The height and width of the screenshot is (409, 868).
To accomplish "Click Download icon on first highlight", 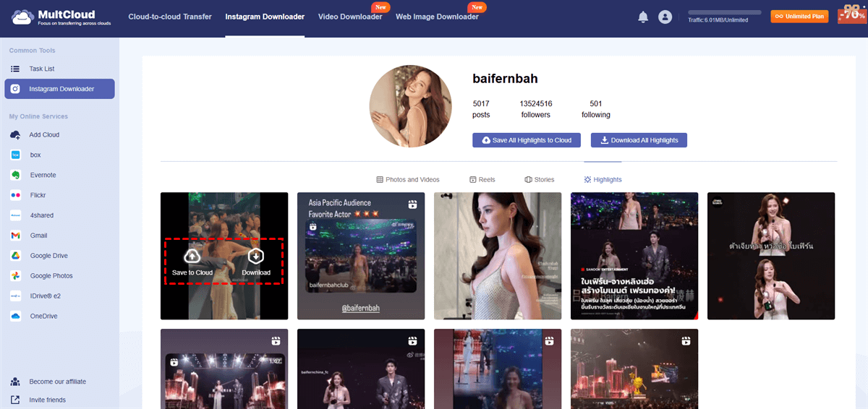I will point(256,256).
